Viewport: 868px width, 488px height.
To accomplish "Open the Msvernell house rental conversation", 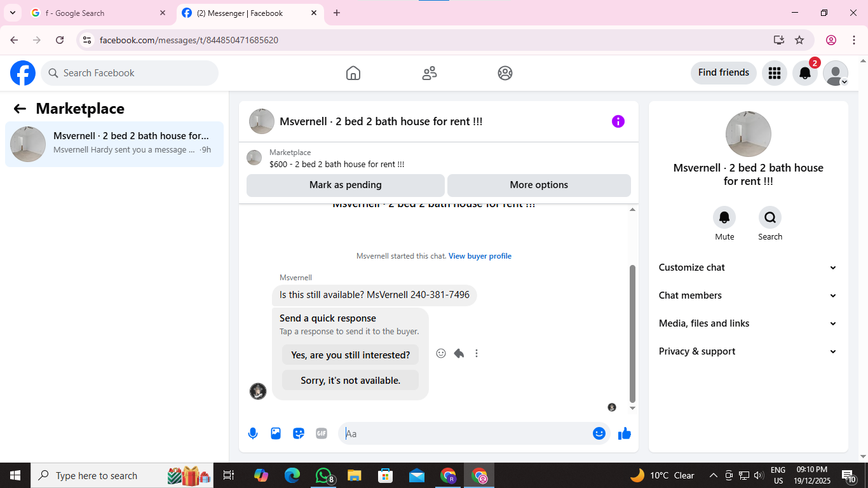I will pos(114,144).
